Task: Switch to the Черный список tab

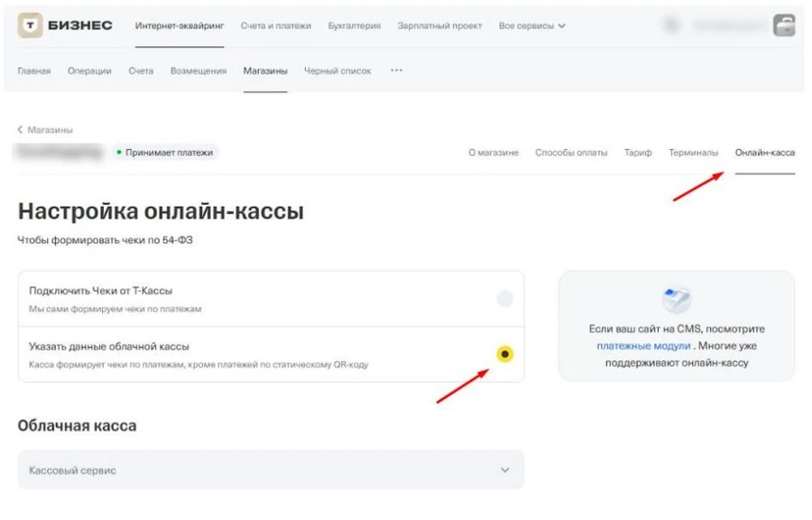Action: point(337,71)
